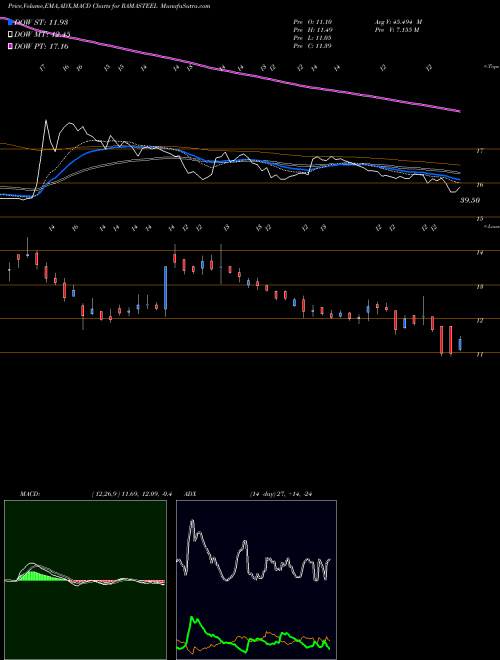Open the green MACD histogram panel

(85, 580)
